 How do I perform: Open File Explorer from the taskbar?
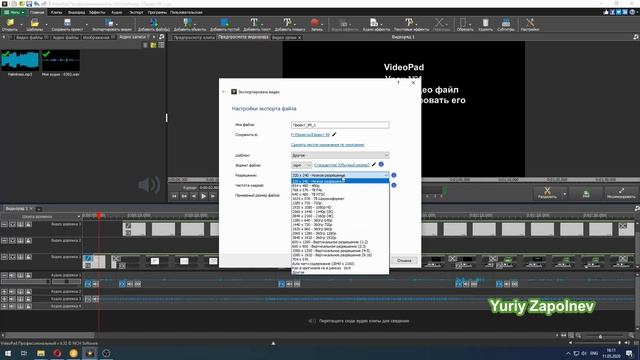pos(41,353)
